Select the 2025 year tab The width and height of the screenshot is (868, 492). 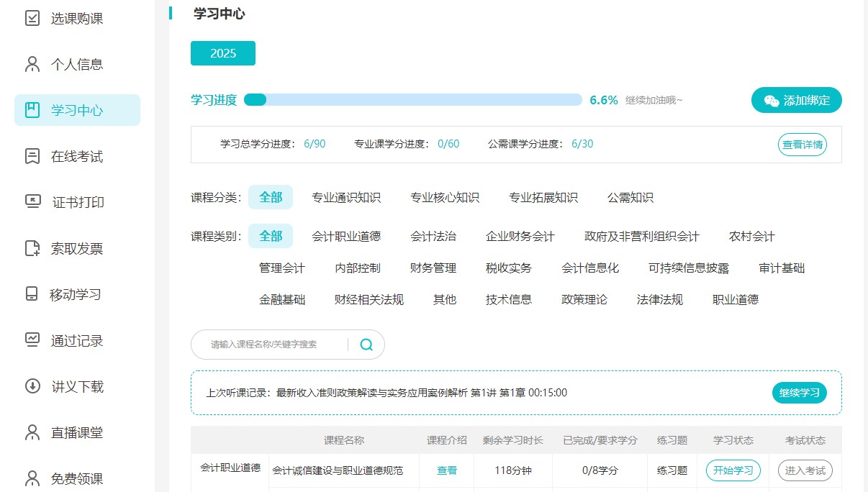tap(223, 54)
